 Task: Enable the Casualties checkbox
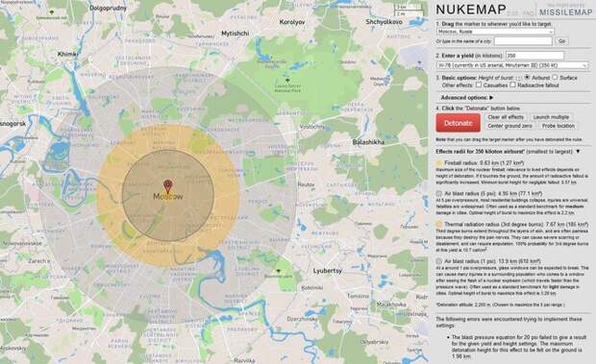coord(479,85)
